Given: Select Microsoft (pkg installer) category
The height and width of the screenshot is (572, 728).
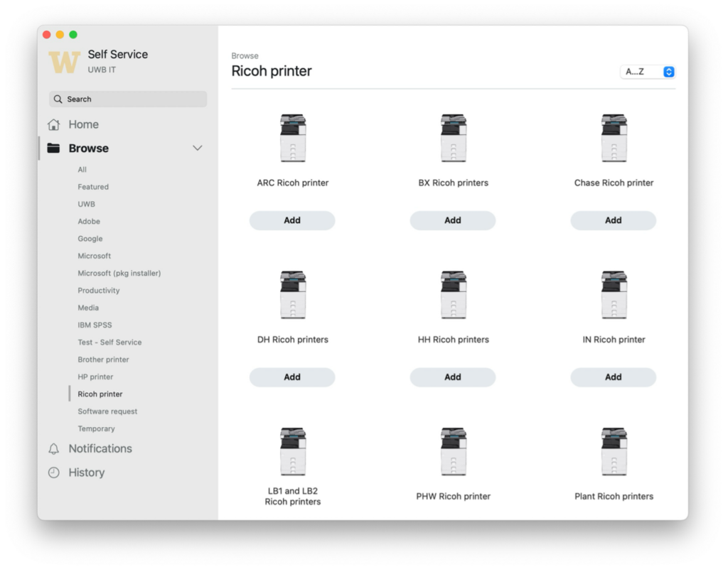Looking at the screenshot, I should coord(119,273).
